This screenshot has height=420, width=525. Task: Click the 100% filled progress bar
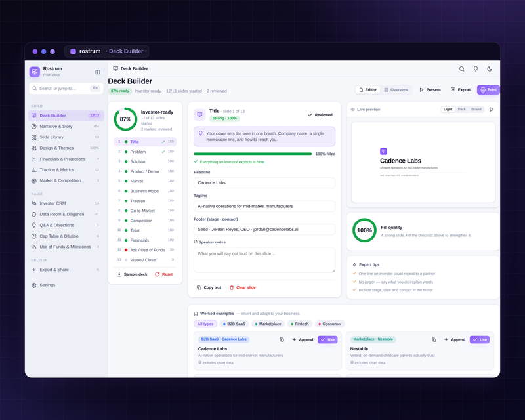(x=253, y=154)
